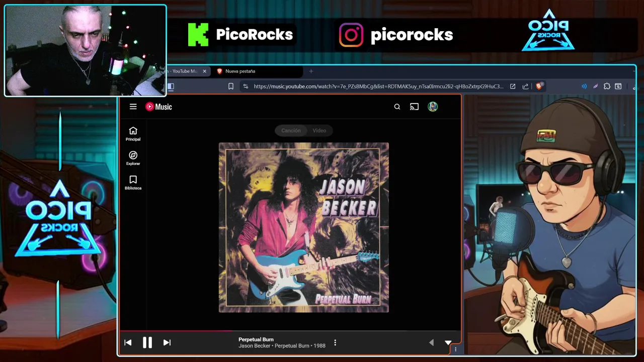Open site settings icon in address bar
The image size is (644, 362).
(246, 86)
